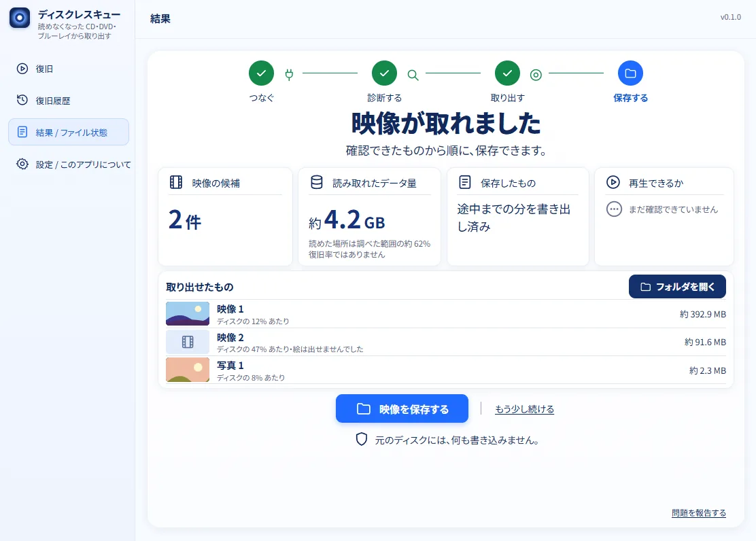Click the 写真 1 row title
756x541 pixels.
click(x=230, y=366)
